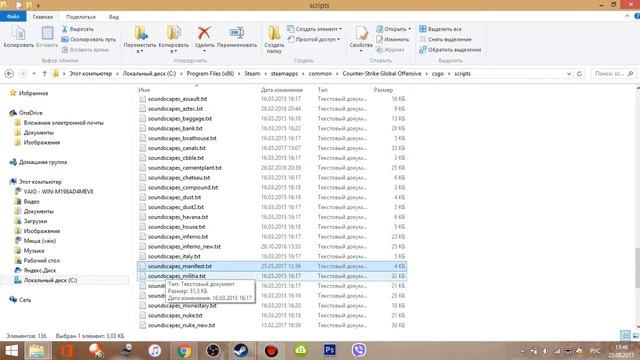Select Музыка (Music) in the sidebar
This screenshot has width=640, height=360.
[33, 251]
